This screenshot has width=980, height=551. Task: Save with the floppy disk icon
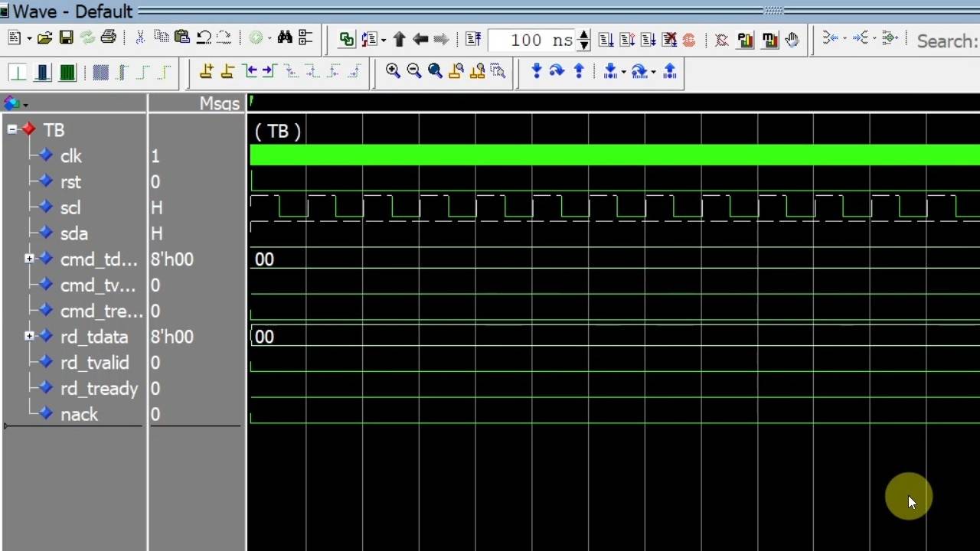tap(66, 38)
